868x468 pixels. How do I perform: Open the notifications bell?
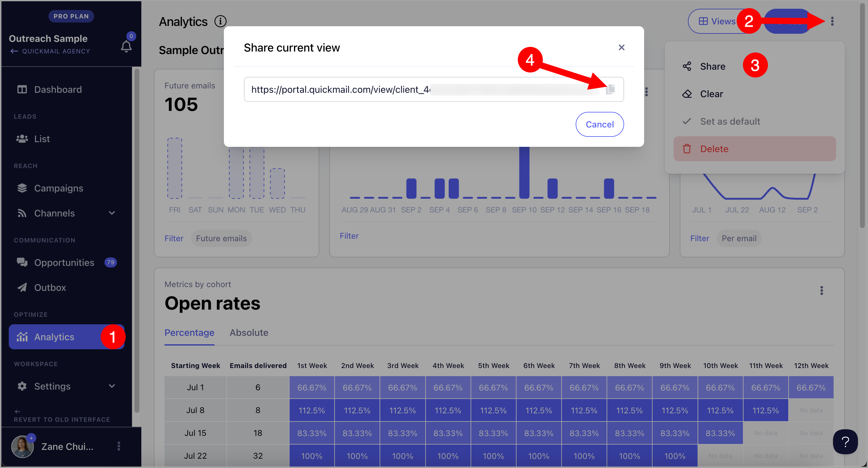(x=126, y=46)
